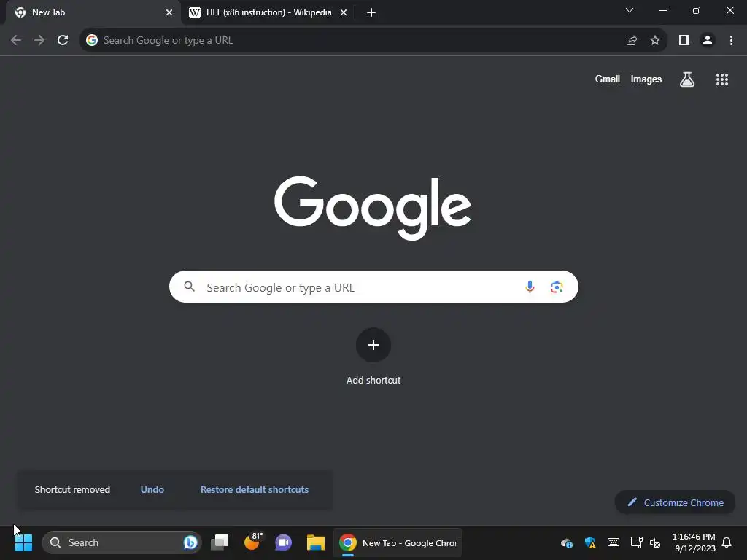Open Customize Chrome panel

675,502
